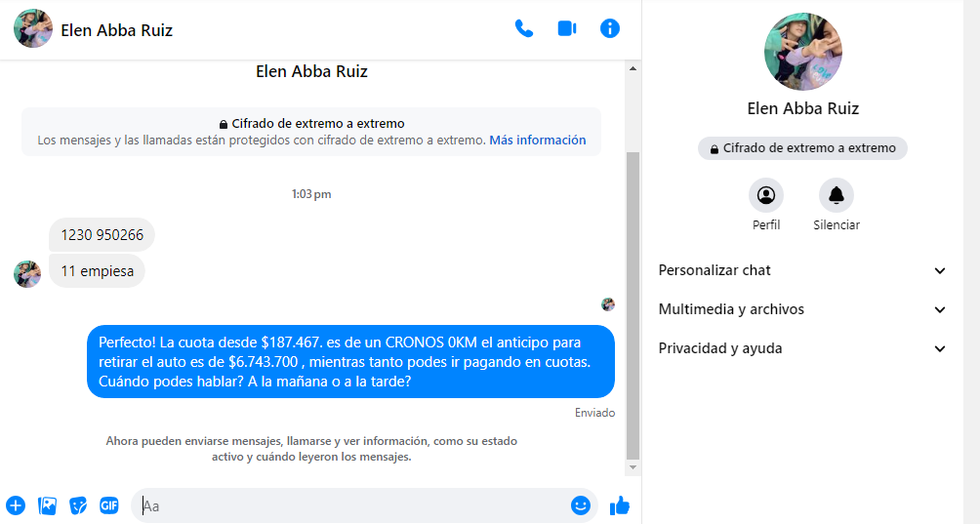Open Elen Abba Ruiz large profile picture
980x524 pixels.
tap(803, 52)
